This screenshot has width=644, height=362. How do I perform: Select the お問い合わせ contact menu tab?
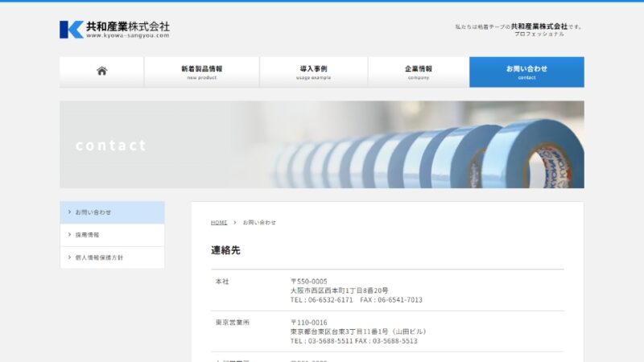(526, 72)
